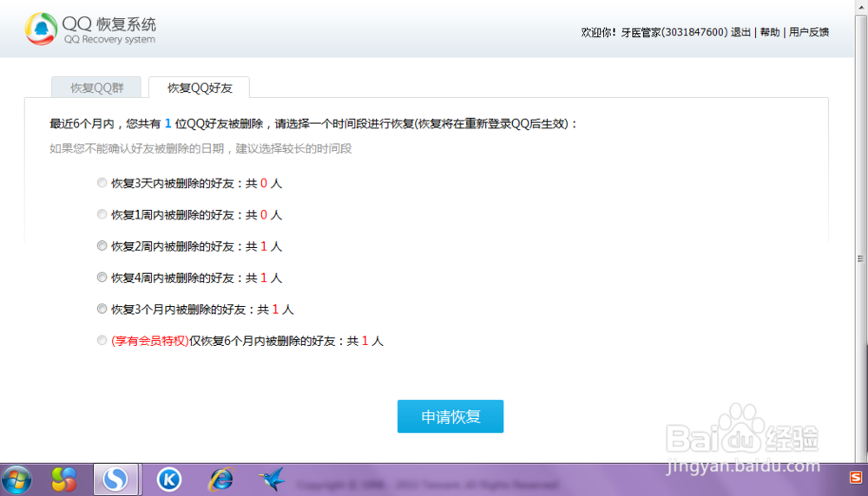This screenshot has width=868, height=496.
Task: Select member-only 6 months restore option
Action: click(102, 340)
